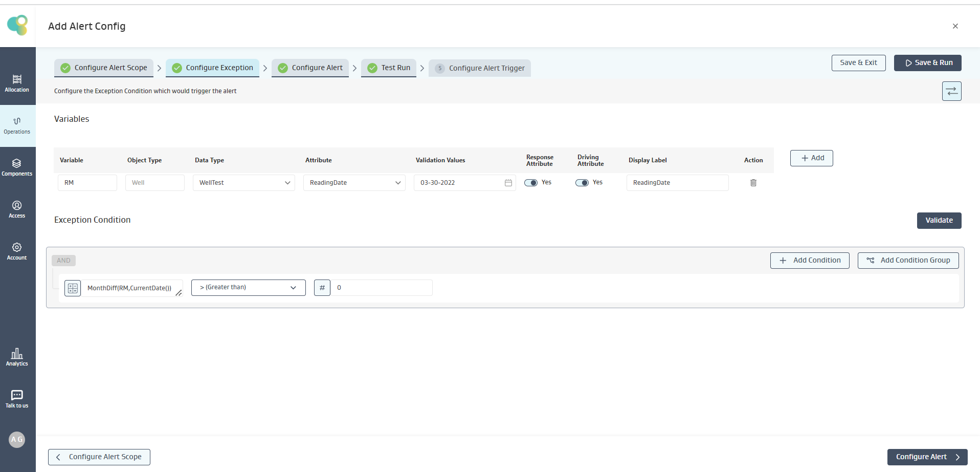Expand the WellTest data type dropdown
The width and height of the screenshot is (980, 472).
[x=243, y=183]
